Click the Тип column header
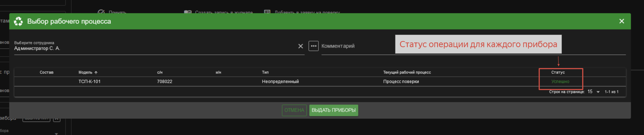Image resolution: width=644 pixels, height=135 pixels. point(265,72)
